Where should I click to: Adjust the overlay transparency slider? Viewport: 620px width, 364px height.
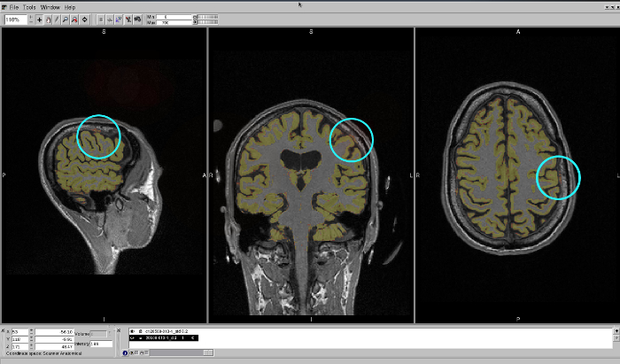(181, 352)
